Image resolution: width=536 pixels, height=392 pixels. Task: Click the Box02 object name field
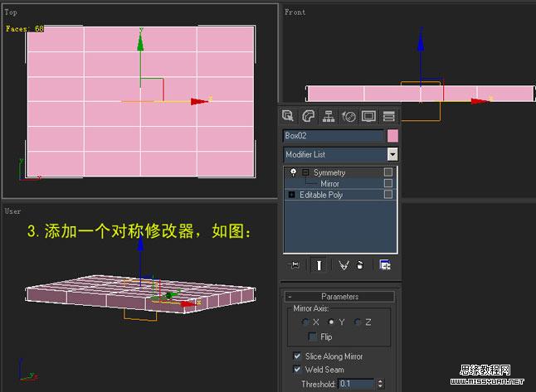334,136
